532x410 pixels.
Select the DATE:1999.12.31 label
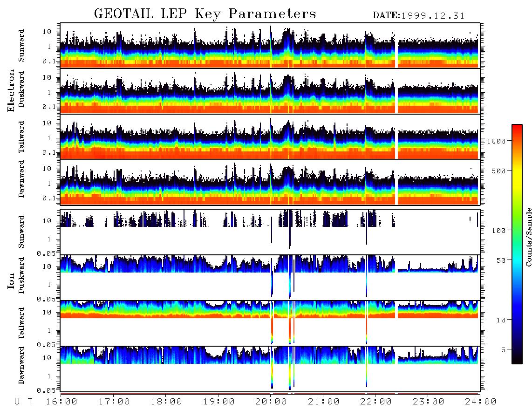419,16
